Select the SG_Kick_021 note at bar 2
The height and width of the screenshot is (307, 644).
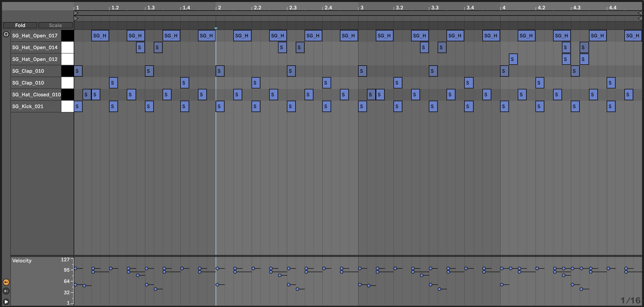(x=220, y=106)
